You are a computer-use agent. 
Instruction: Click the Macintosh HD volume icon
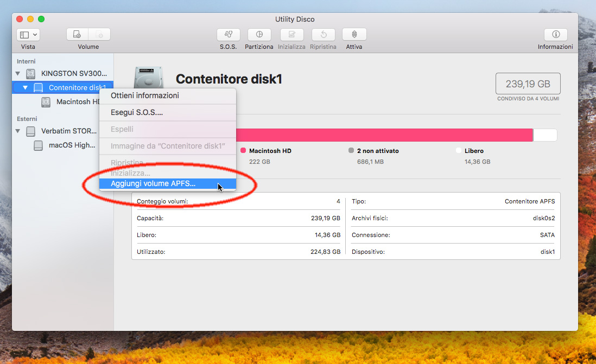pos(46,102)
